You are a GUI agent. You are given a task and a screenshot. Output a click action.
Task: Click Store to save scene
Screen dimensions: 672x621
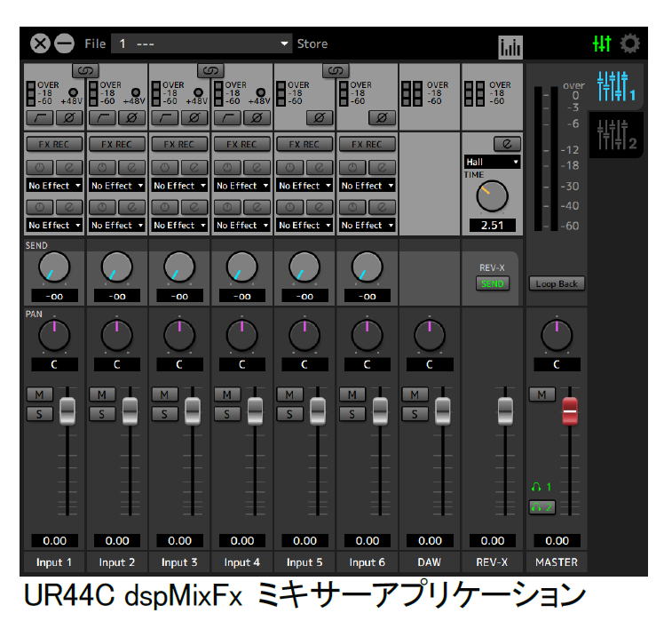(x=312, y=44)
